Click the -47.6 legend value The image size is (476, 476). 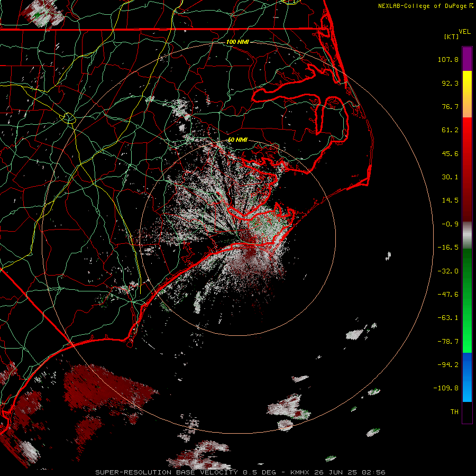click(448, 295)
